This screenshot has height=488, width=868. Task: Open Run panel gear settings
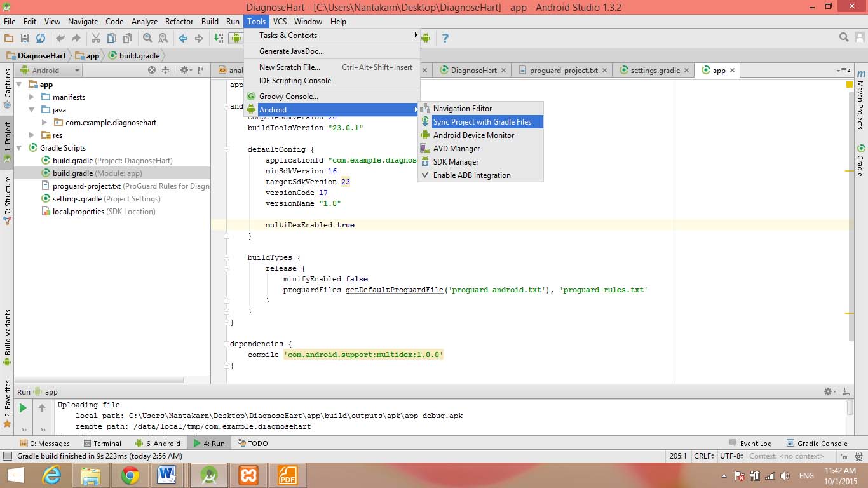pyautogui.click(x=829, y=392)
